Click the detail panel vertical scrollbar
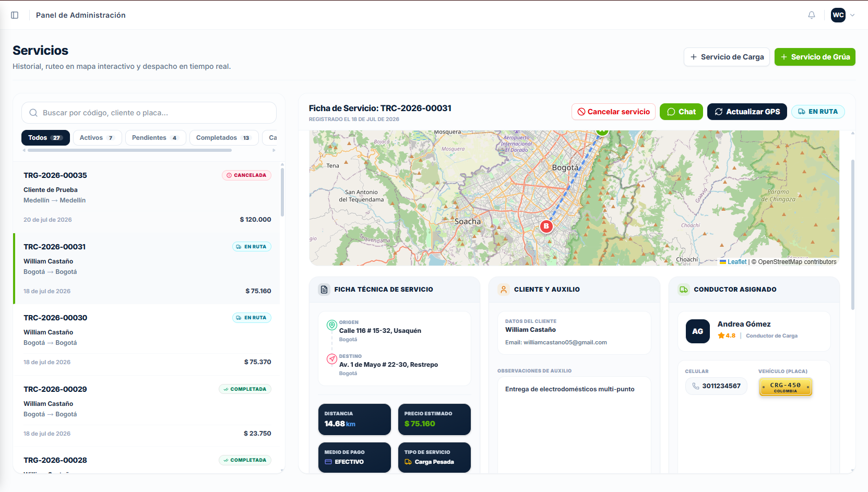 (x=853, y=235)
